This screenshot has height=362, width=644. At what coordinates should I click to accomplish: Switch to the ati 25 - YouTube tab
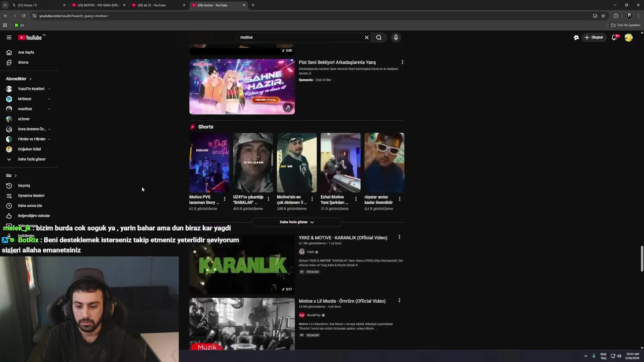click(x=158, y=5)
